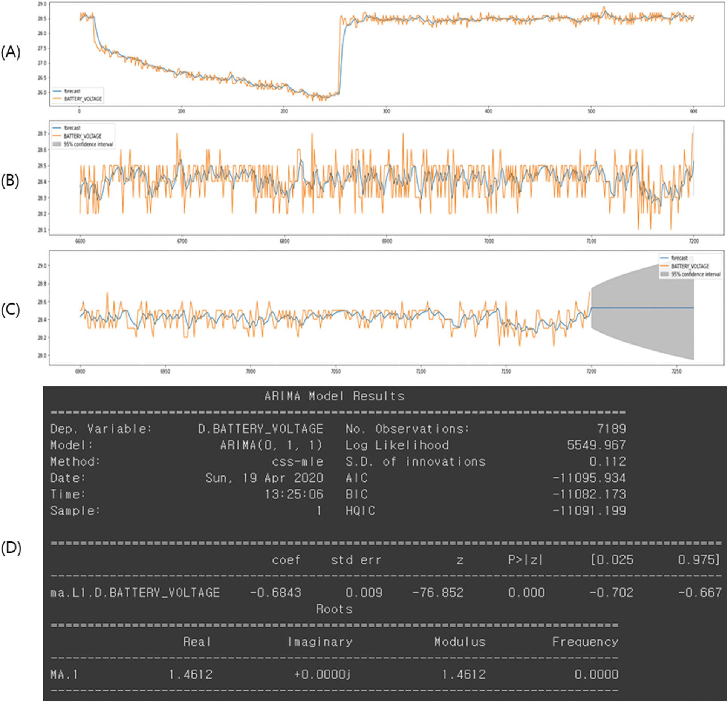Click the blue forecast swatch in panel A legend
Image resolution: width=728 pixels, height=702 pixels.
tap(57, 91)
